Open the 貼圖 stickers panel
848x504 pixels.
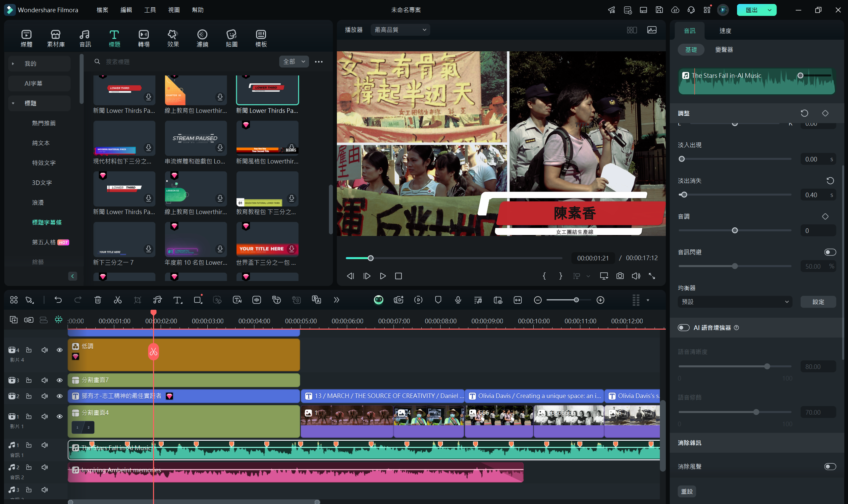(232, 38)
